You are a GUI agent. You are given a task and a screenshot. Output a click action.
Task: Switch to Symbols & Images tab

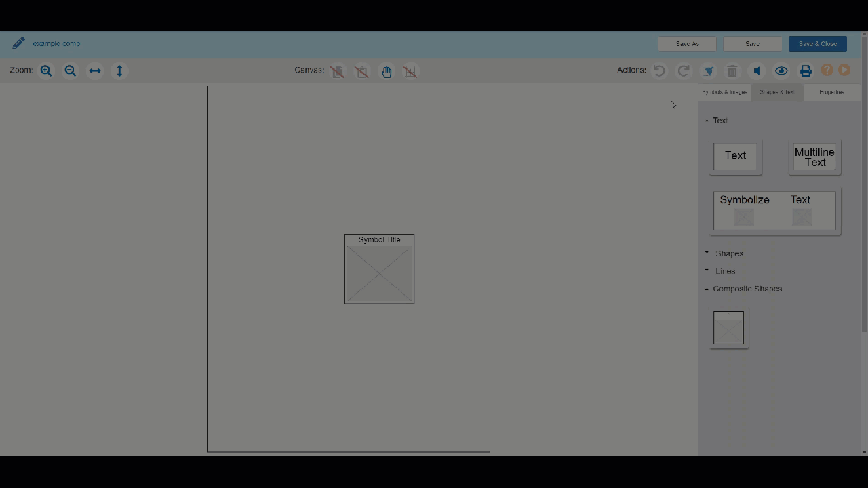click(x=724, y=92)
